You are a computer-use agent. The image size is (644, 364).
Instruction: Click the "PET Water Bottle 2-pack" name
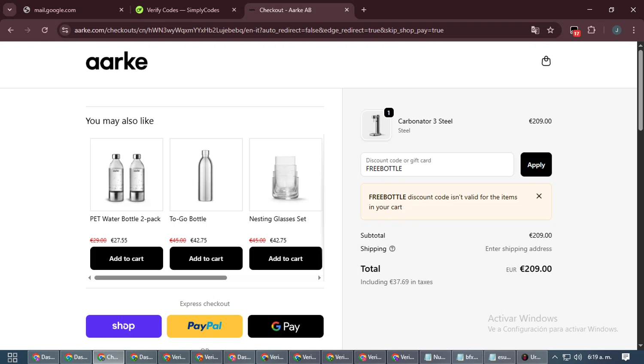point(125,219)
